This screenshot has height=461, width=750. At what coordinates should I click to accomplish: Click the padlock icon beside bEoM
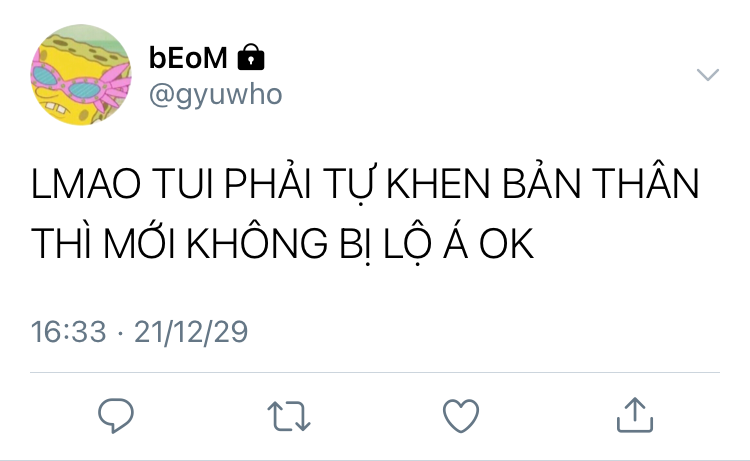[x=251, y=57]
